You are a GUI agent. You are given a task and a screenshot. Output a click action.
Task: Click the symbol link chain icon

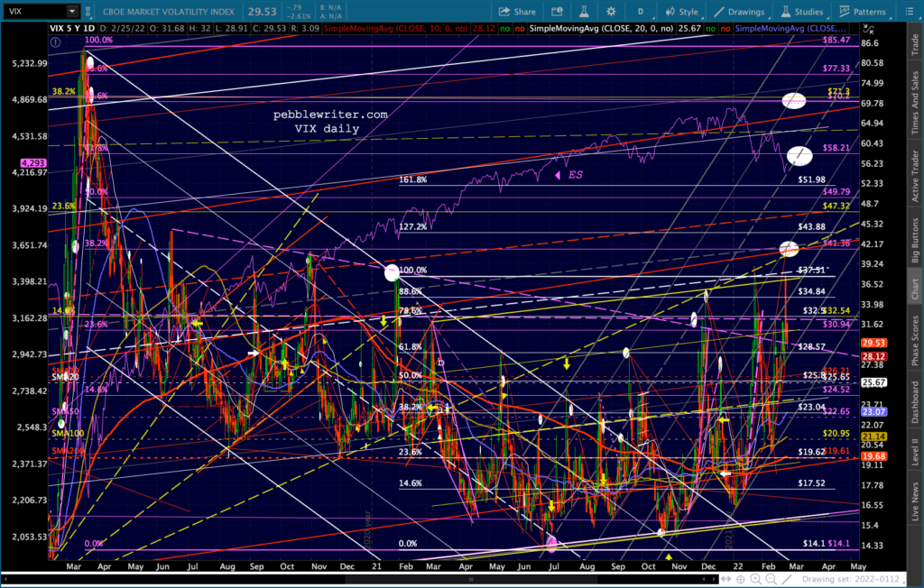88,11
